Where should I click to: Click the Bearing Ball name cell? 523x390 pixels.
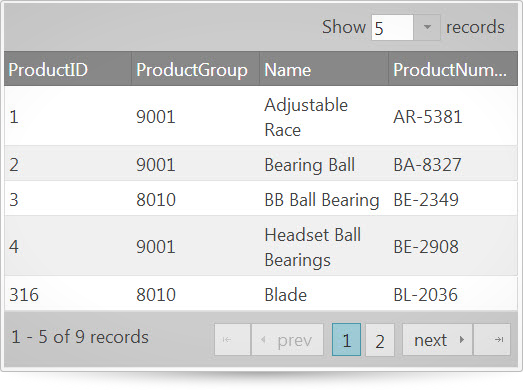[324, 164]
